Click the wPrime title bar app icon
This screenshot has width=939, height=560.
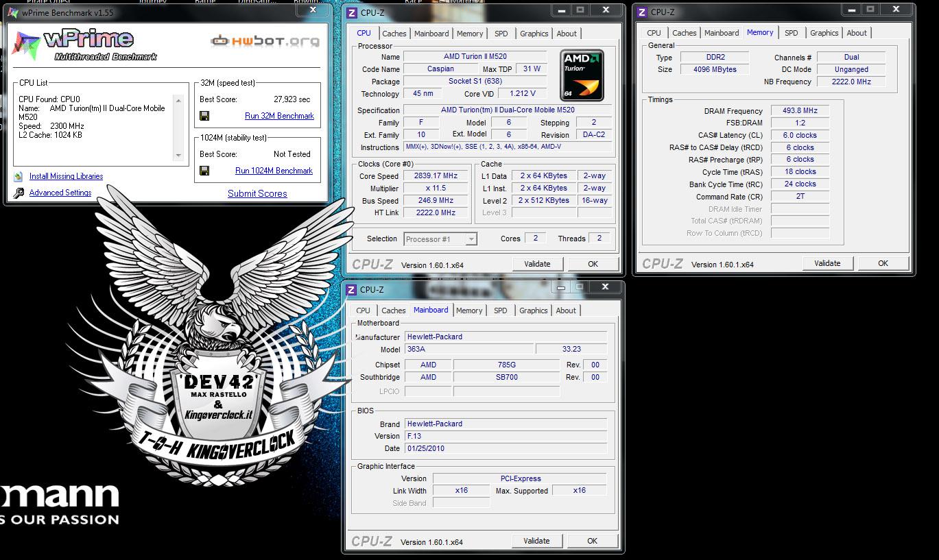pyautogui.click(x=12, y=12)
